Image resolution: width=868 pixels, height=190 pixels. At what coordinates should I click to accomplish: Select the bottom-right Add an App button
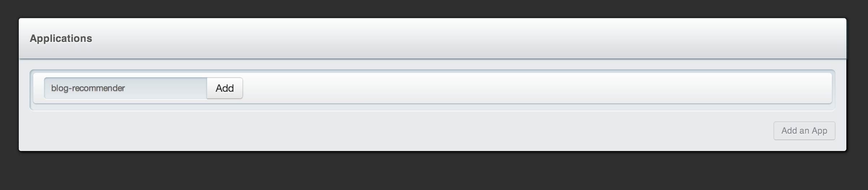804,131
